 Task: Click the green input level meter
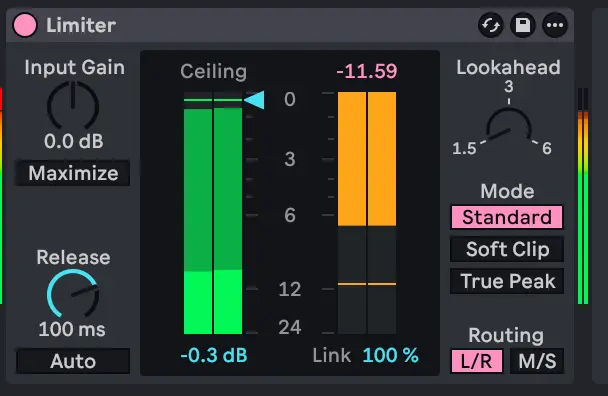pos(213,213)
